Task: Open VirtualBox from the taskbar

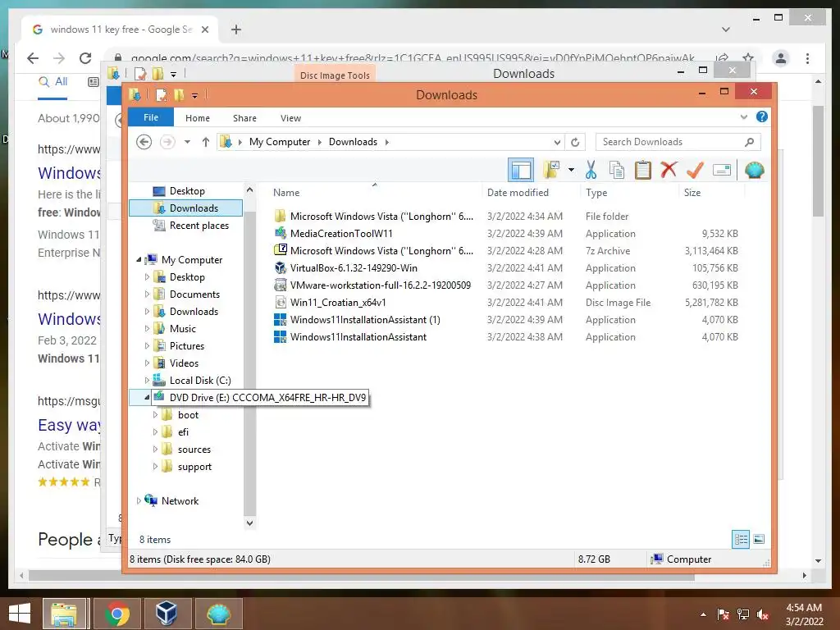Action: pos(166,614)
